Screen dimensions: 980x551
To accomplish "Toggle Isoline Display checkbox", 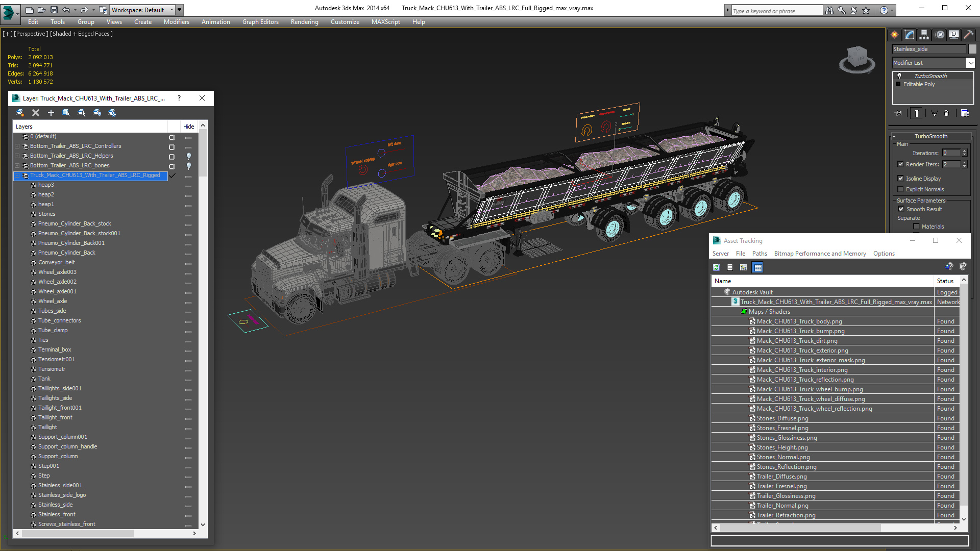I will 900,179.
